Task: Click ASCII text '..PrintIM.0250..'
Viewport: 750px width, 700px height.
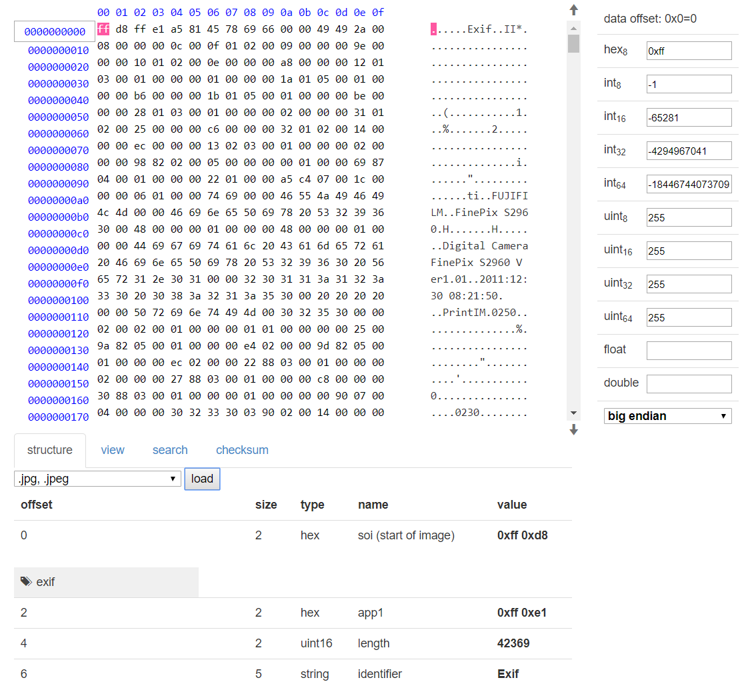Action: coord(479,313)
